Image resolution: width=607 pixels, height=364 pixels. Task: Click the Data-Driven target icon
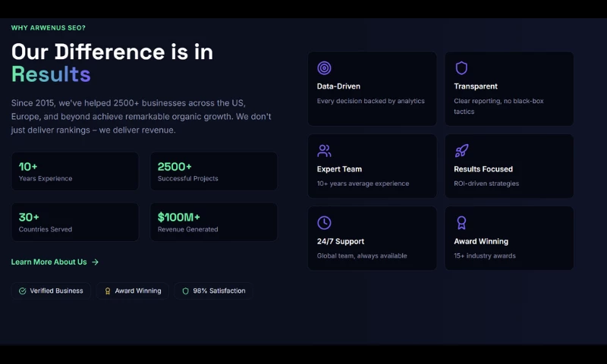(324, 68)
